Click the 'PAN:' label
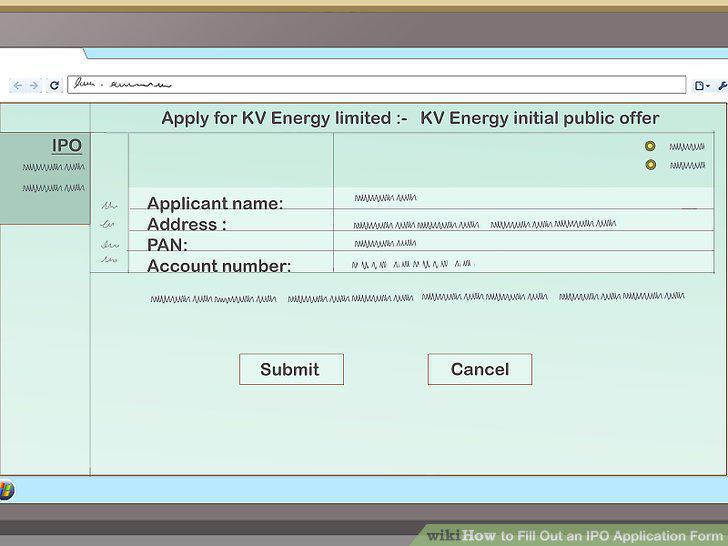728x546 pixels. 167,245
